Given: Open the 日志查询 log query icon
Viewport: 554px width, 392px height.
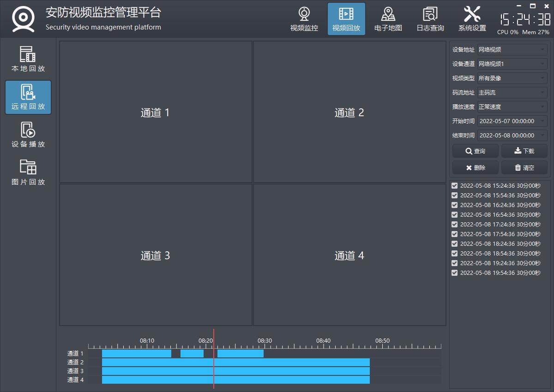Looking at the screenshot, I should [x=430, y=19].
